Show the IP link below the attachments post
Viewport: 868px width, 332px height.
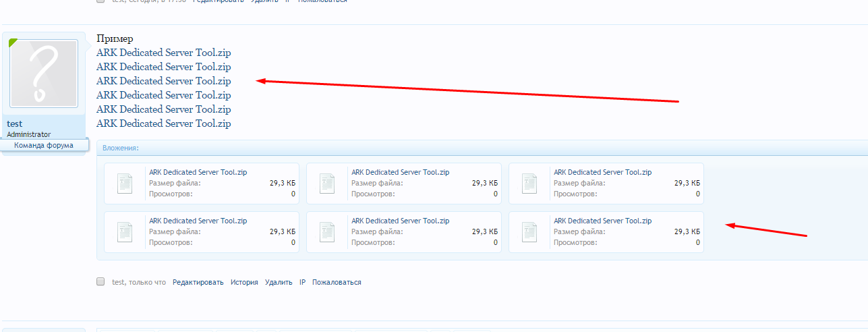click(302, 283)
